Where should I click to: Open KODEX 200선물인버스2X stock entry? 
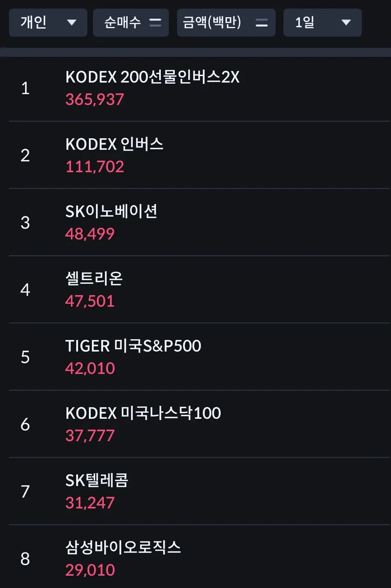[x=199, y=88]
